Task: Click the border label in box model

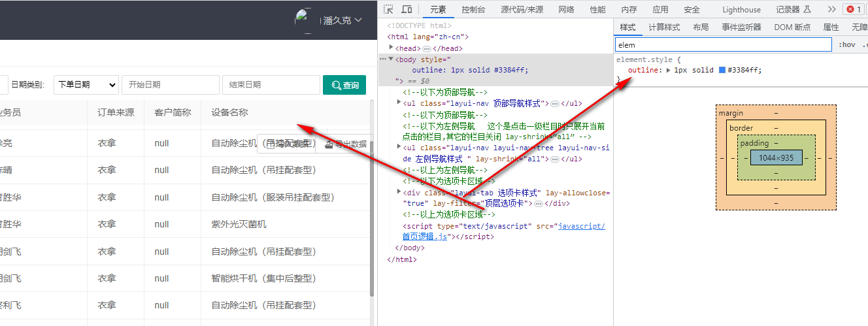Action: [x=741, y=128]
